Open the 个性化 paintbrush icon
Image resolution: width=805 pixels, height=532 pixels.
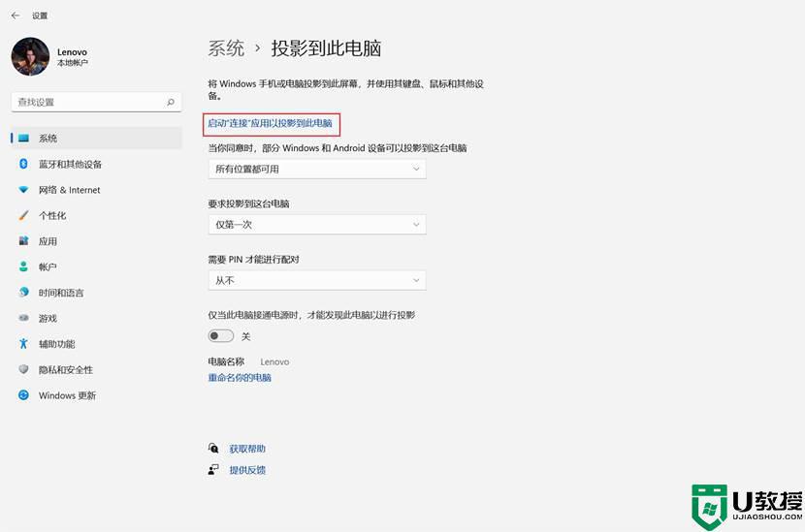(23, 215)
